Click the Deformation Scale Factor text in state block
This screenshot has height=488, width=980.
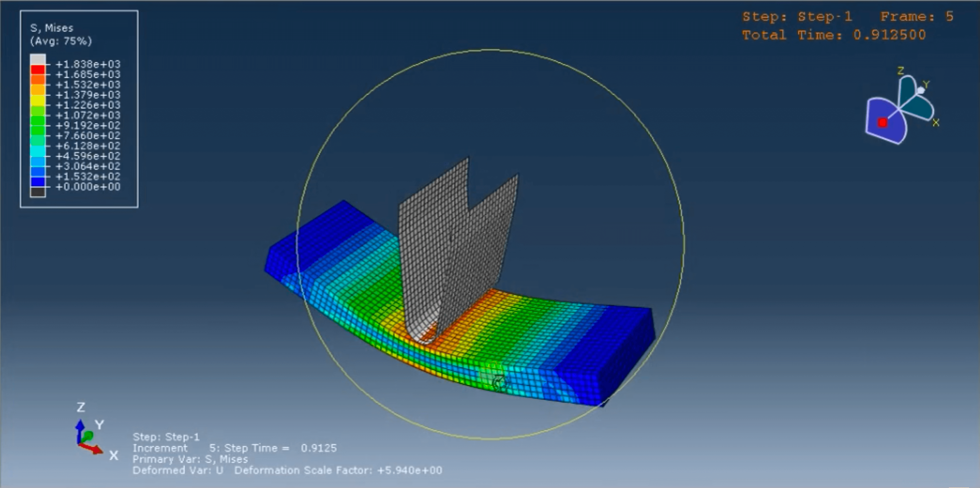pyautogui.click(x=338, y=470)
